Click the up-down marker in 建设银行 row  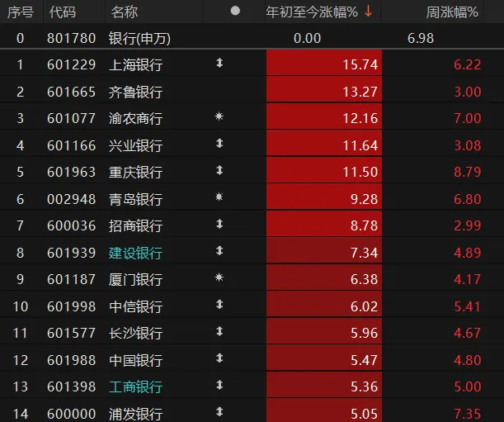tap(219, 250)
